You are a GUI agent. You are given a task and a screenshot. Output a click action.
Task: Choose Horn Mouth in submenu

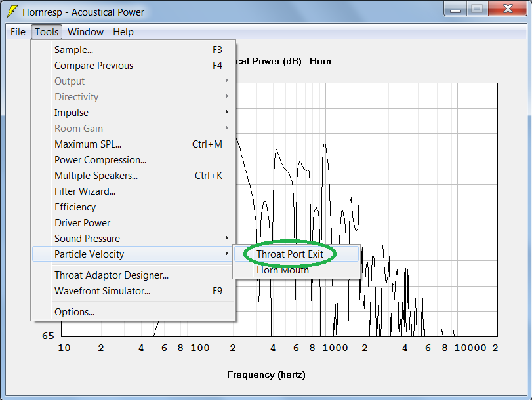click(x=297, y=270)
